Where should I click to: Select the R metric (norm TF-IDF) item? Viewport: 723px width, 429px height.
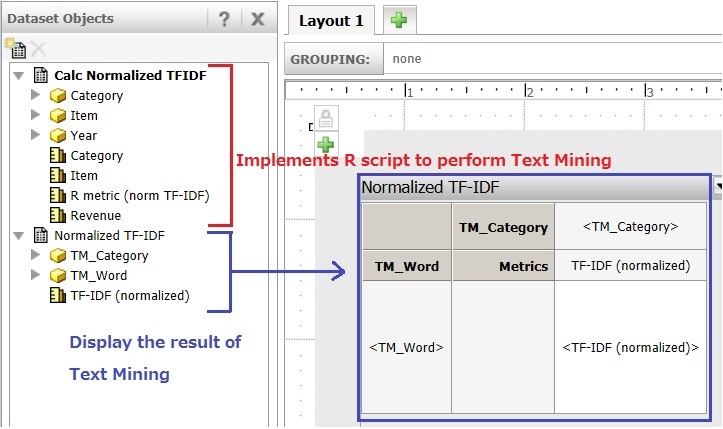pyautogui.click(x=139, y=195)
